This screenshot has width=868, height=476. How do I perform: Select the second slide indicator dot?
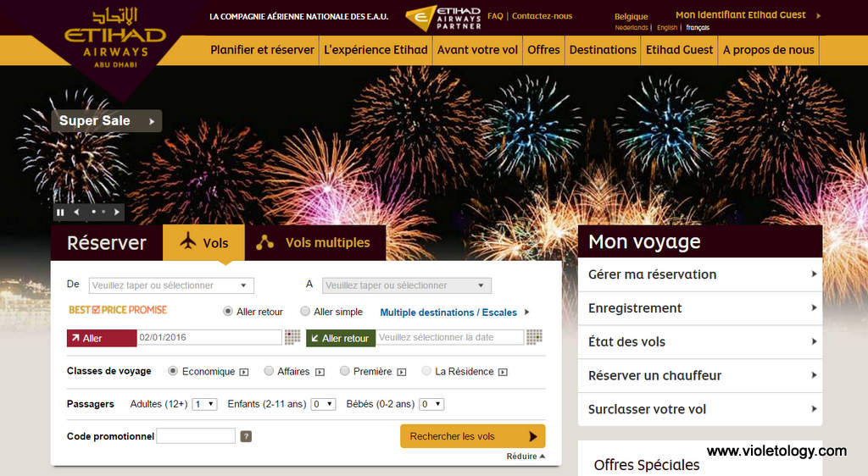[103, 212]
